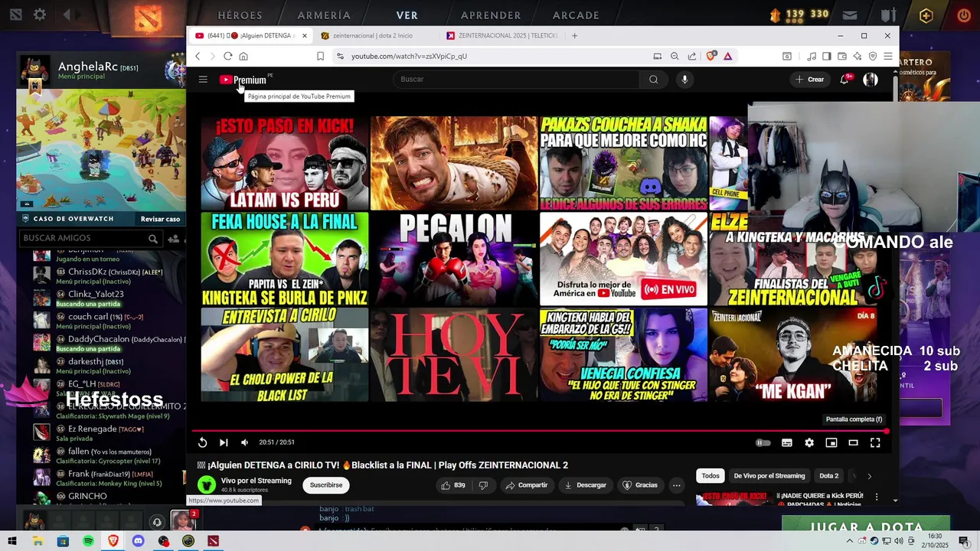The width and height of the screenshot is (980, 551).
Task: Switch to the zeinternacional dota 2 browser tab
Action: [375, 35]
